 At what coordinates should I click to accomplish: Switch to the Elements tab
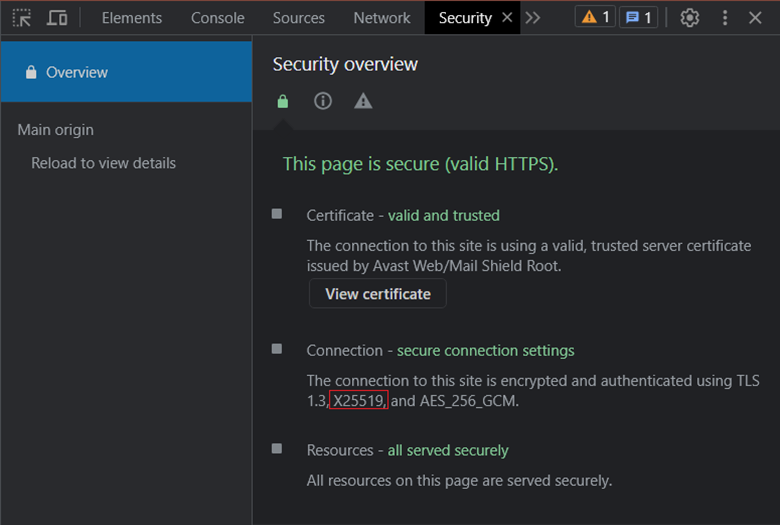click(x=132, y=18)
